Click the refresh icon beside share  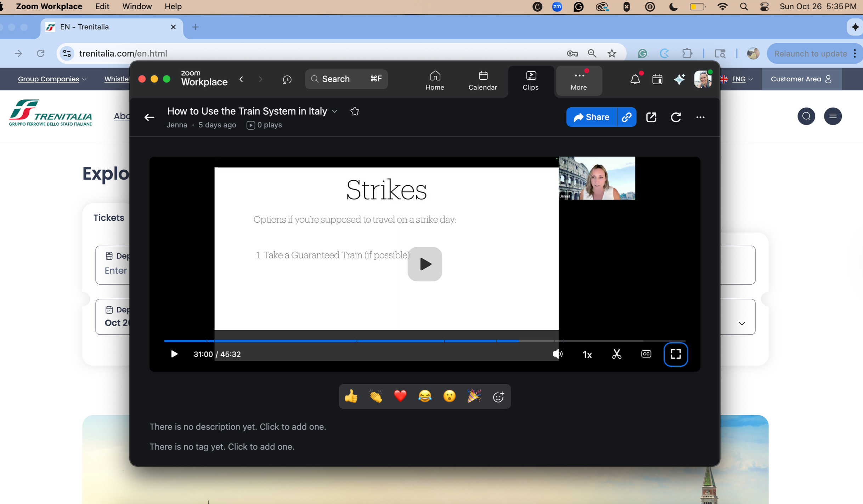point(676,117)
